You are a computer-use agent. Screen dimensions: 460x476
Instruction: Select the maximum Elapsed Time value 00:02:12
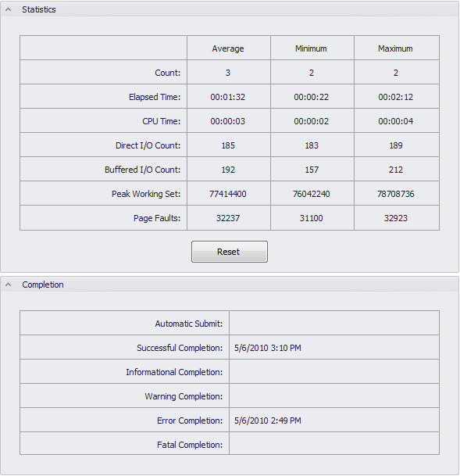pyautogui.click(x=395, y=97)
